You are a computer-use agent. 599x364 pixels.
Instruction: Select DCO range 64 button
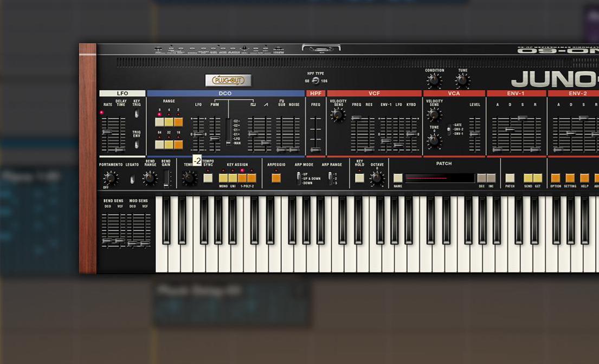point(159,145)
